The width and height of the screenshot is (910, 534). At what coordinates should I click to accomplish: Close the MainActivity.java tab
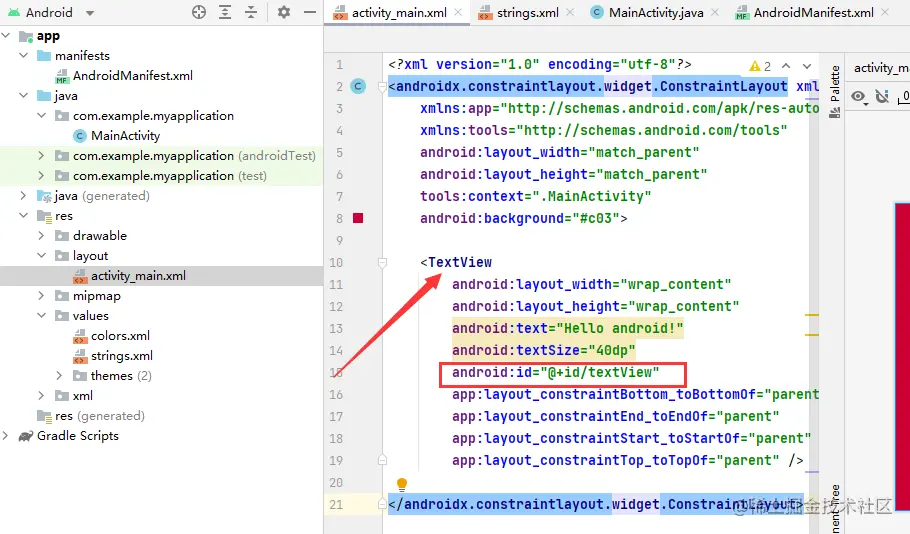(x=715, y=12)
